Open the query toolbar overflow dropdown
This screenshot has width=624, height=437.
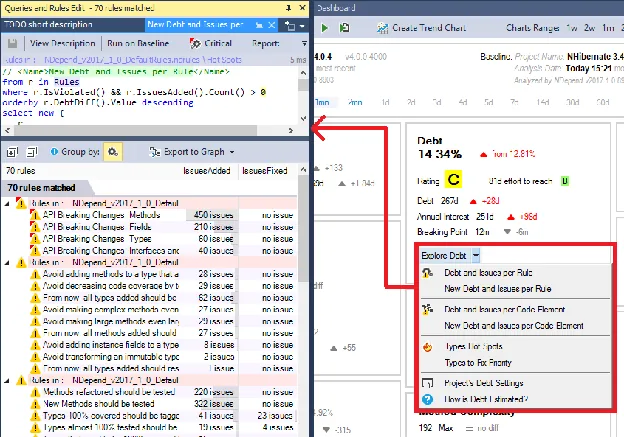click(x=304, y=43)
